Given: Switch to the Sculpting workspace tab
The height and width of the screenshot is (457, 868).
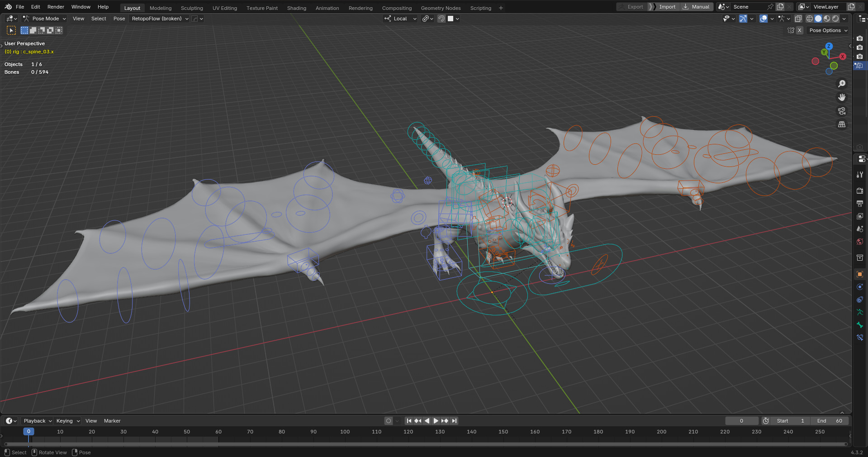Looking at the screenshot, I should 192,8.
